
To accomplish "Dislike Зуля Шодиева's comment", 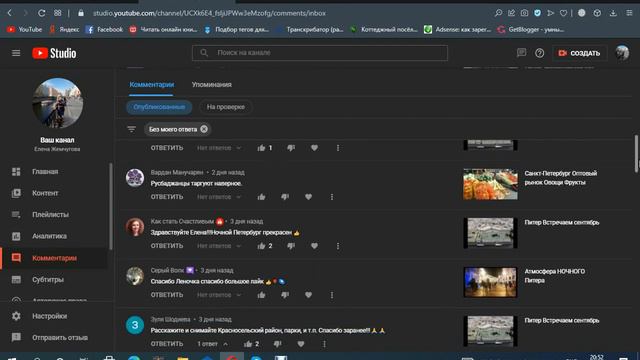I will tap(277, 344).
